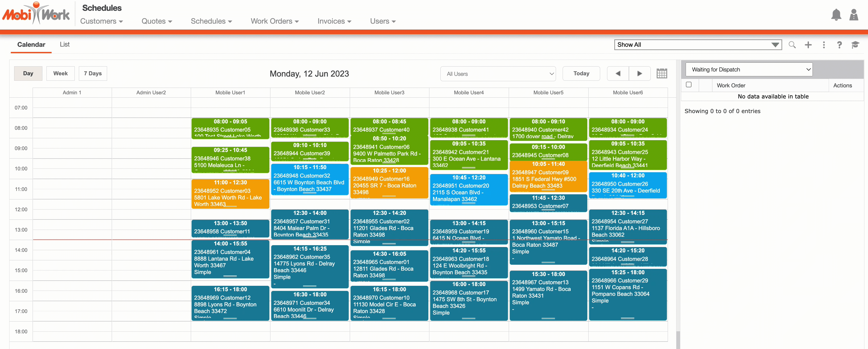Check the select-all Work Order checkbox
The image size is (868, 349).
pyautogui.click(x=689, y=85)
